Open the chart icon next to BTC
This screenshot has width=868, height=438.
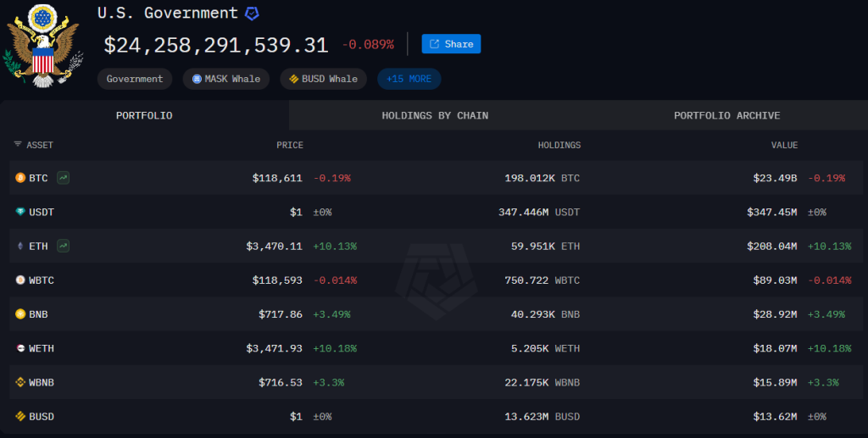(x=63, y=178)
